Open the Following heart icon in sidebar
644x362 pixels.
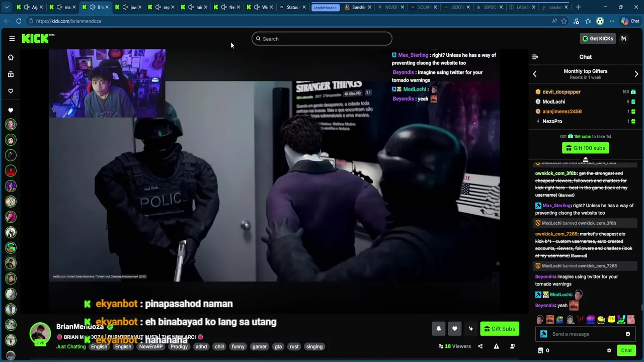tap(11, 91)
